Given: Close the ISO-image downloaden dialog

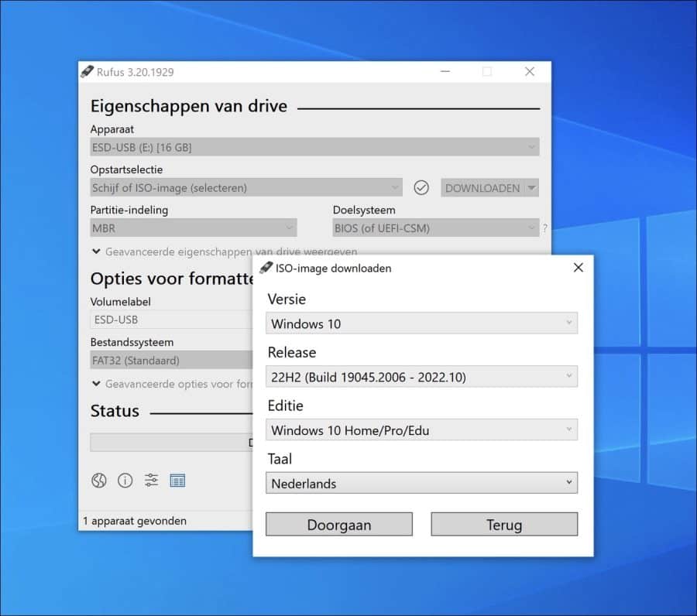Looking at the screenshot, I should click(579, 267).
